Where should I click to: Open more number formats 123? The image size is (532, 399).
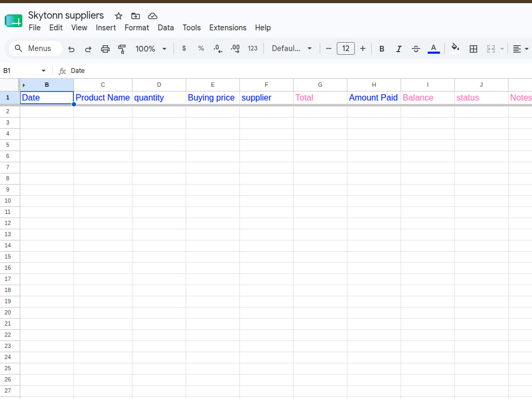point(252,48)
